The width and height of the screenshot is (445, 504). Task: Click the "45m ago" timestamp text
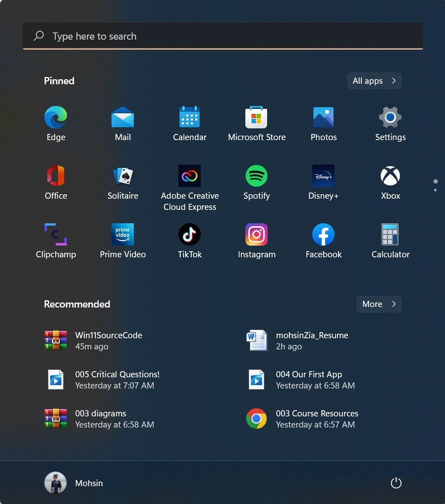[91, 347]
